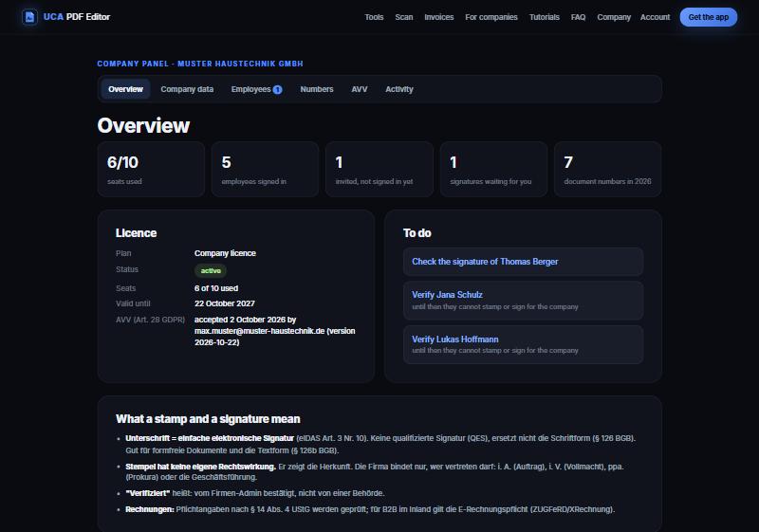
Task: Open the AVV tab
Action: [x=360, y=89]
